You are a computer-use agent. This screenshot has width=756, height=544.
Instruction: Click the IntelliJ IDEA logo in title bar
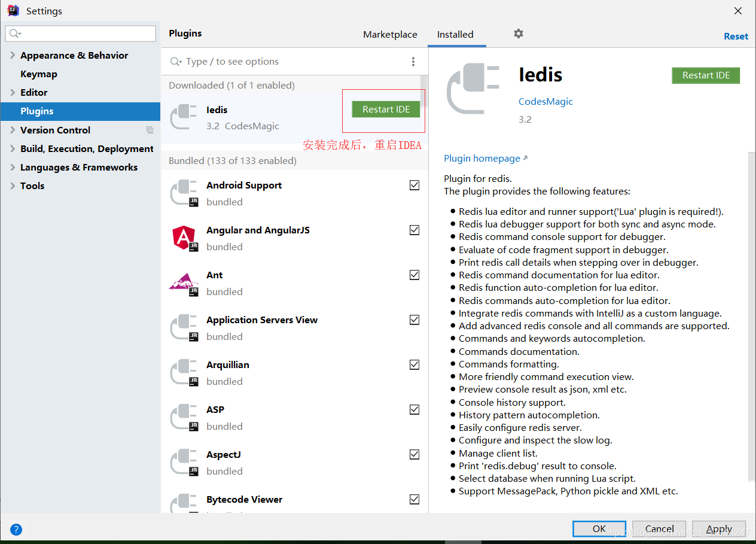13,10
